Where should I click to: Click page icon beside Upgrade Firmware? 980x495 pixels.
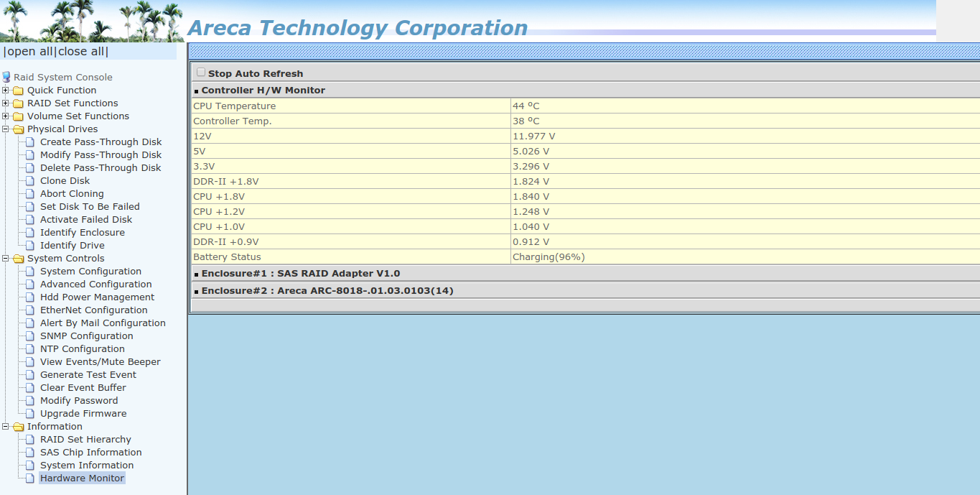click(x=29, y=414)
